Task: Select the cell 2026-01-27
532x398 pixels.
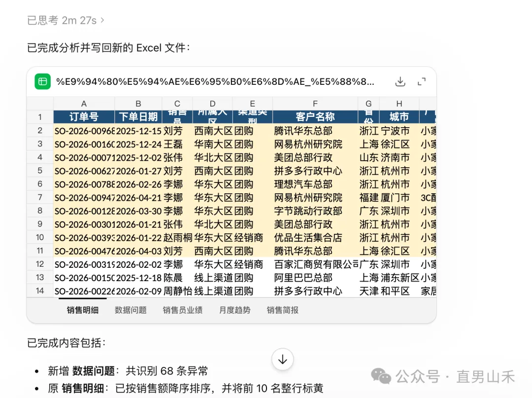Action: pyautogui.click(x=138, y=171)
